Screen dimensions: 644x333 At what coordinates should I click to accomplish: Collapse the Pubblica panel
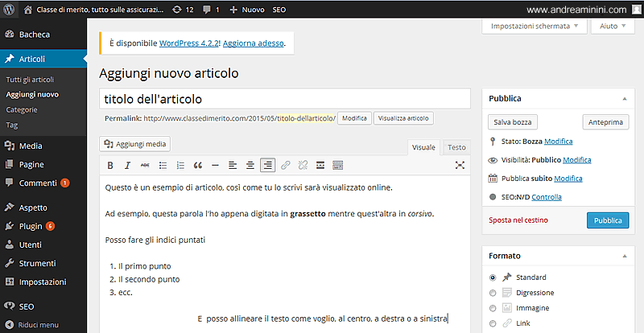pyautogui.click(x=625, y=98)
